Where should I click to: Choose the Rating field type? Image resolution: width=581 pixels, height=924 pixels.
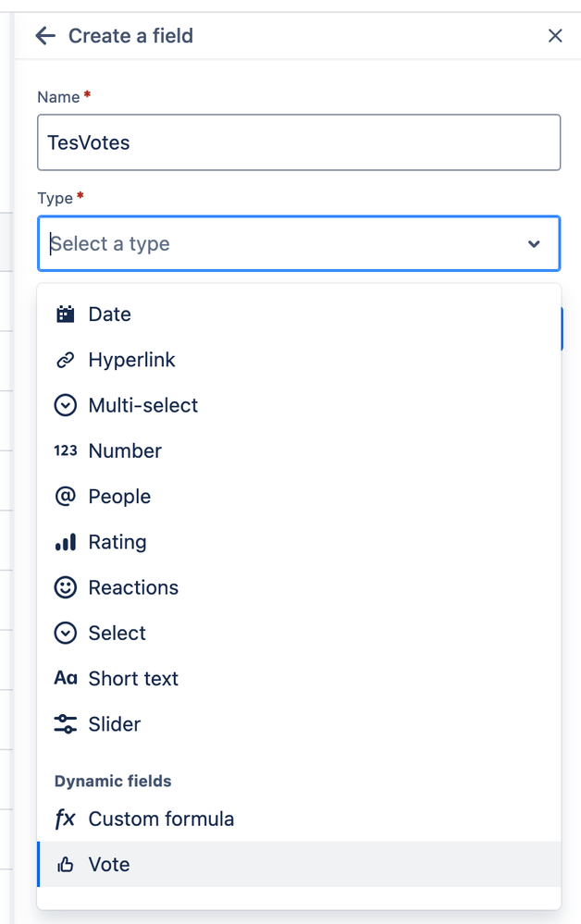117,542
